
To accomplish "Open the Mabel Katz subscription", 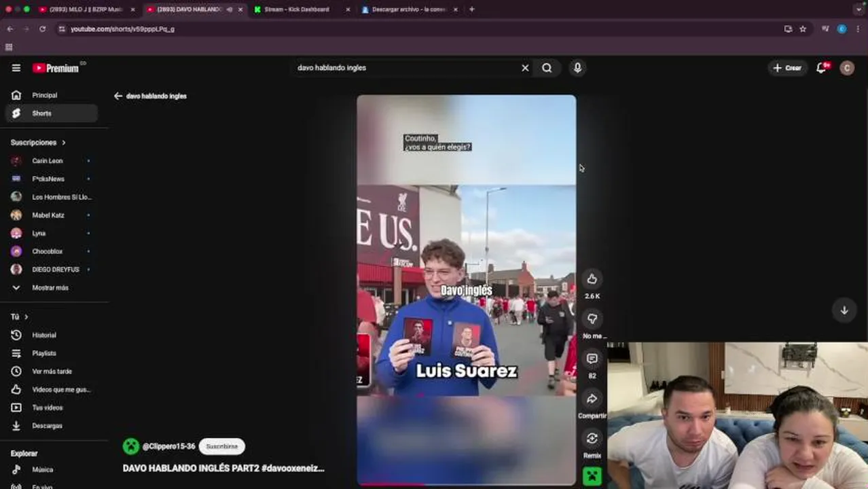I will (51, 215).
